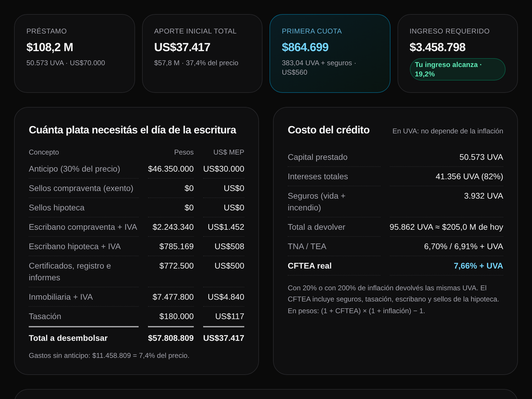Click the 'Tu ingreso alcanza · 19,2%' badge
The width and height of the screenshot is (532, 399).
click(458, 69)
